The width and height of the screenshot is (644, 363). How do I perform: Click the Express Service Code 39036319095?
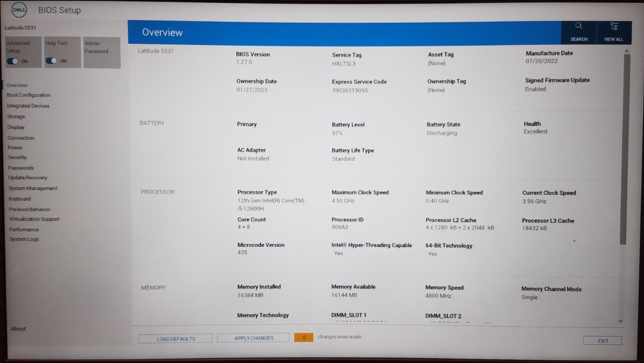coord(350,90)
